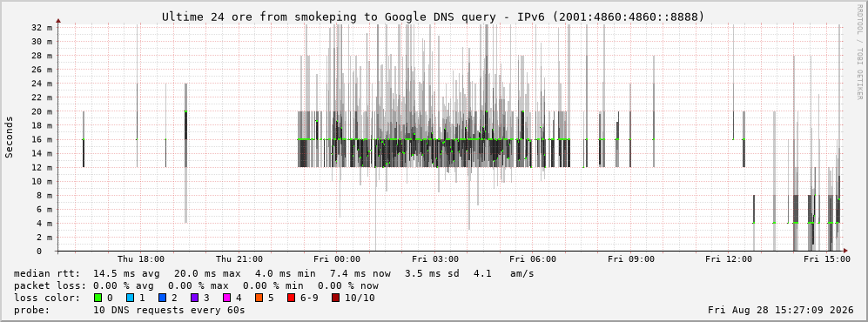Select the red loss swatch for 6-9
Image resolution: width=868 pixels, height=322 pixels.
[291, 299]
